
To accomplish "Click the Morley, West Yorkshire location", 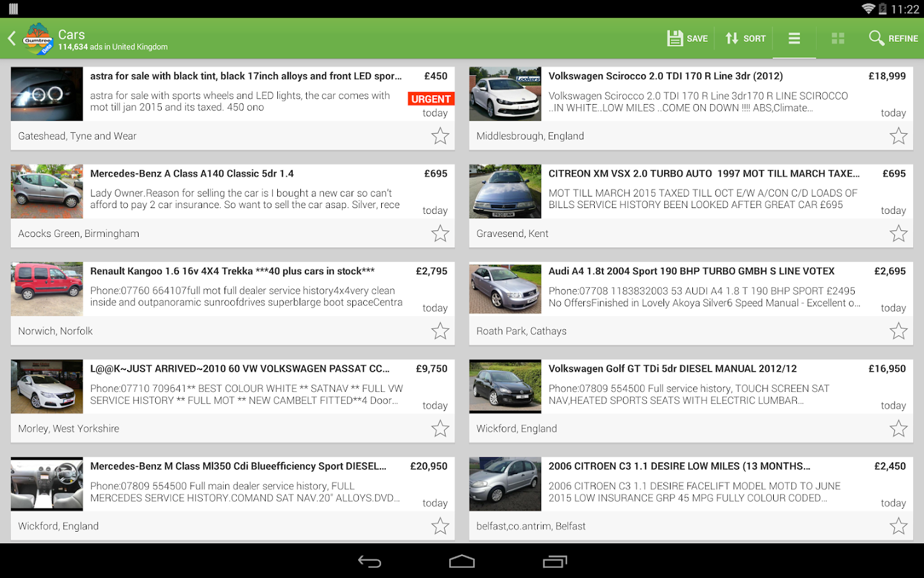I will coord(69,429).
